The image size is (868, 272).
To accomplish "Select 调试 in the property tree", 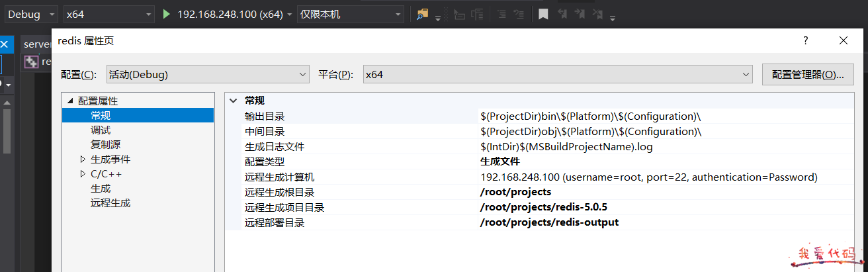I will [x=101, y=130].
